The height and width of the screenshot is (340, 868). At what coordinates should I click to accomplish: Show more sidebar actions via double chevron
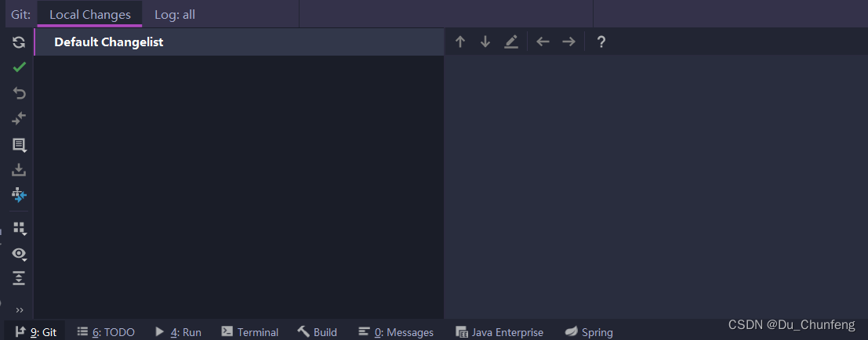pyautogui.click(x=20, y=310)
